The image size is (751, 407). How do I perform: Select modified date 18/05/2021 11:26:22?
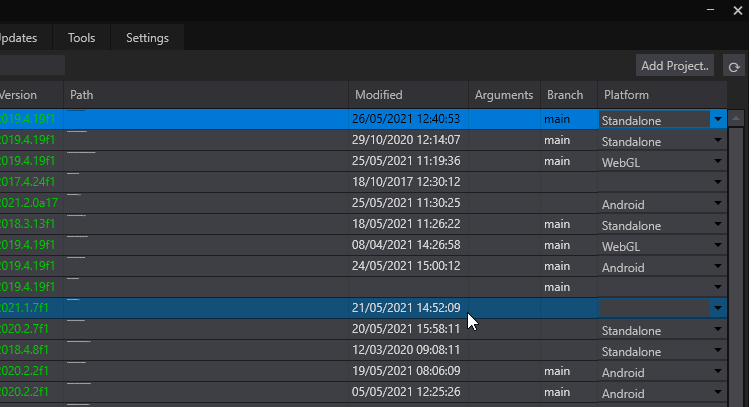(406, 224)
